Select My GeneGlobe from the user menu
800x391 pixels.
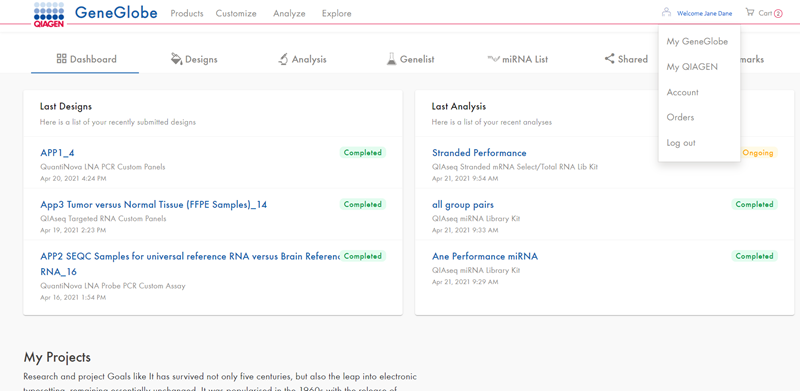pyautogui.click(x=697, y=42)
